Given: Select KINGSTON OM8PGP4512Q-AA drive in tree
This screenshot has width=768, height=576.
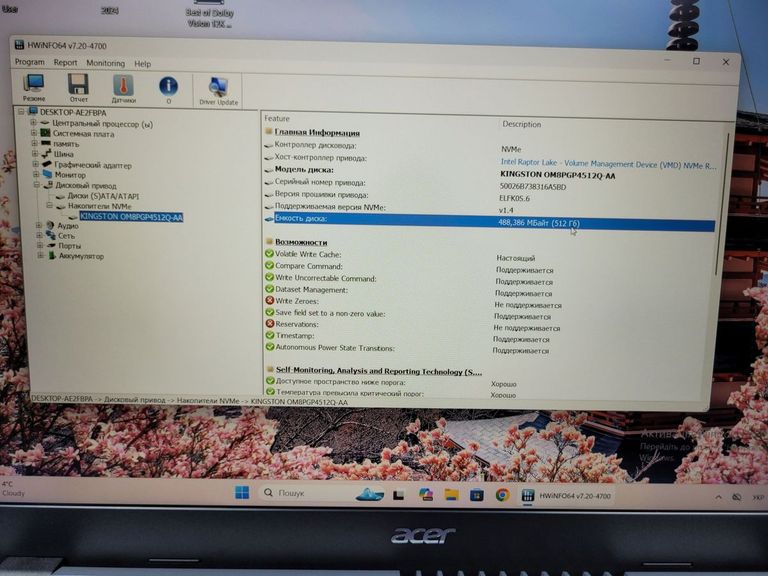Looking at the screenshot, I should (x=131, y=217).
